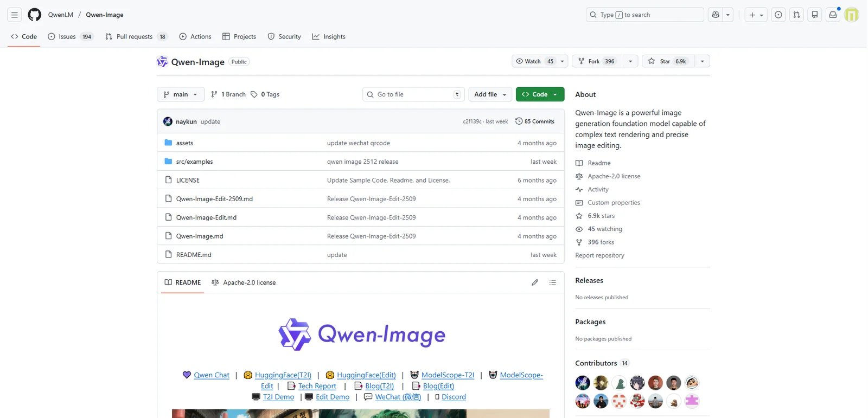This screenshot has height=418, width=868.
Task: Fork the Qwen-Image repository
Action: [x=598, y=61]
